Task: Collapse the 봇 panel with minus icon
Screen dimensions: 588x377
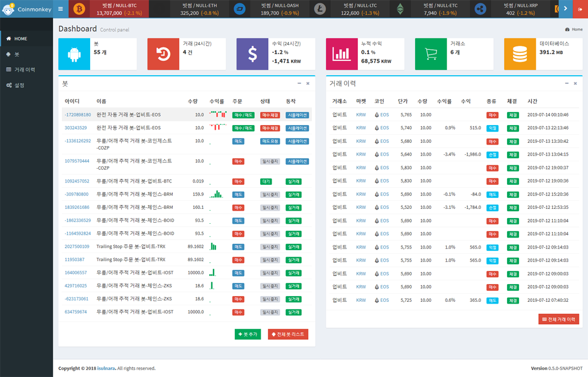Action: (x=299, y=83)
